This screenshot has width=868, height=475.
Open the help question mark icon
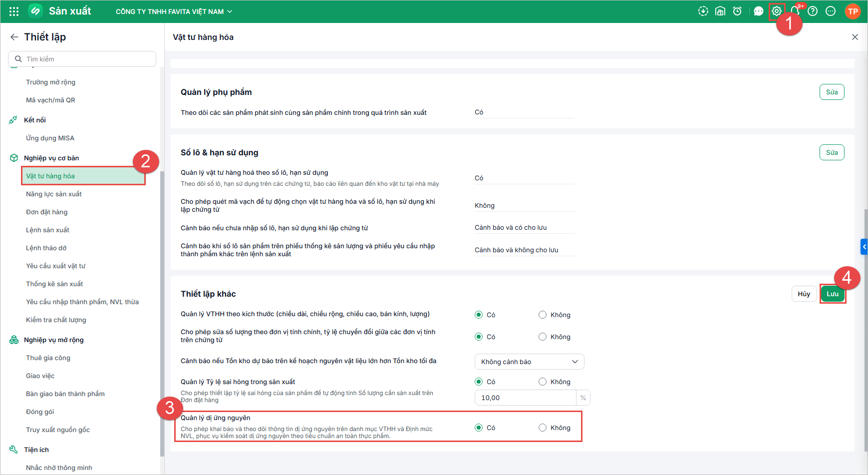(x=813, y=11)
